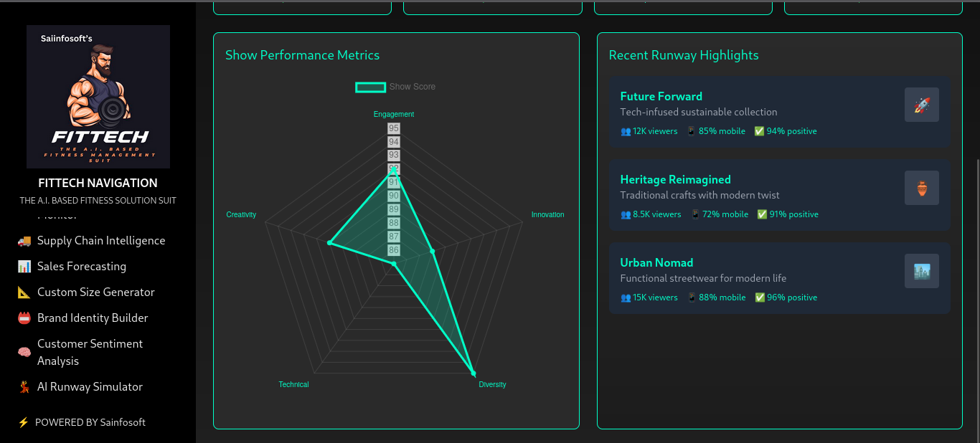Image resolution: width=980 pixels, height=443 pixels.
Task: Click the vase icon on Heritage Reimagined
Action: (921, 188)
